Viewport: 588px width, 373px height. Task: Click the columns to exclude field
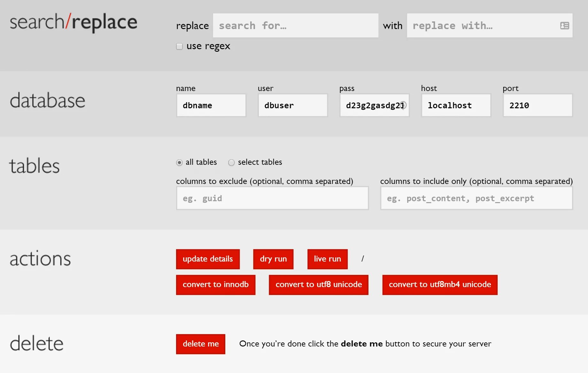click(273, 198)
